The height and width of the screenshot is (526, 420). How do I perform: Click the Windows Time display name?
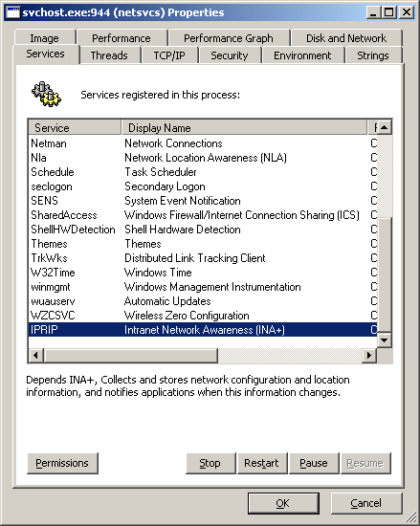coord(158,273)
